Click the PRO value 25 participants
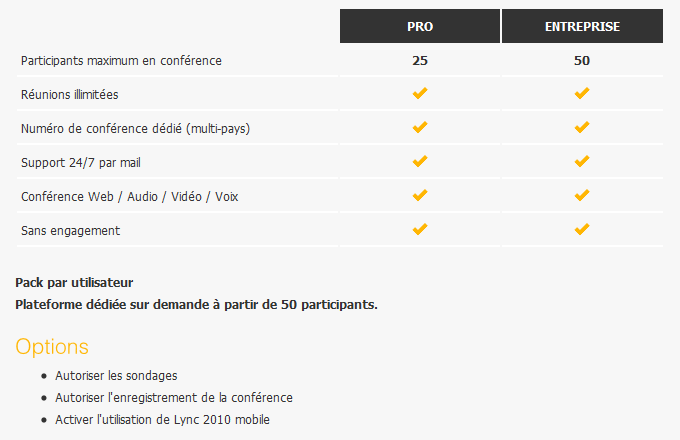The width and height of the screenshot is (680, 440). [420, 60]
